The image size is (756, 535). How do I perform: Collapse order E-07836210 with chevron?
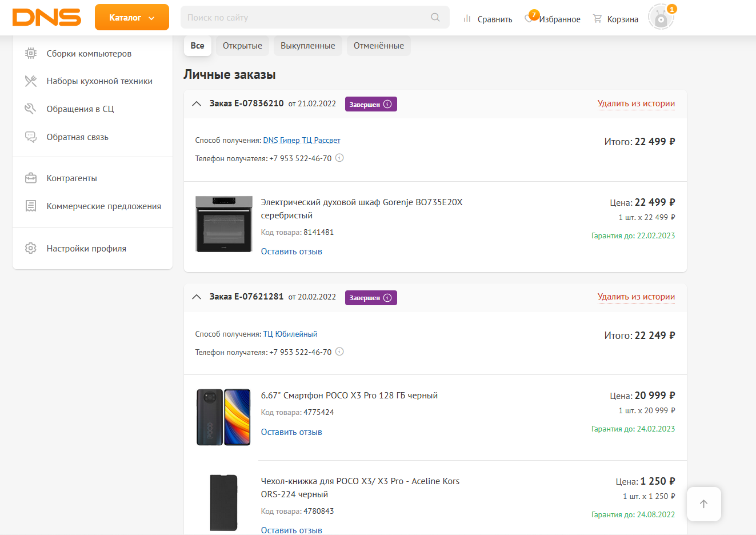point(197,104)
